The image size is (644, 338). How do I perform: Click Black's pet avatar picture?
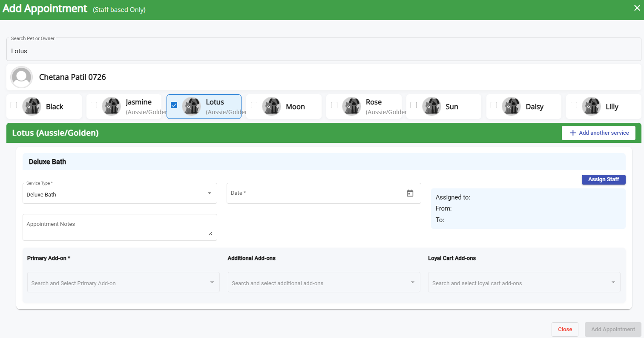click(32, 107)
